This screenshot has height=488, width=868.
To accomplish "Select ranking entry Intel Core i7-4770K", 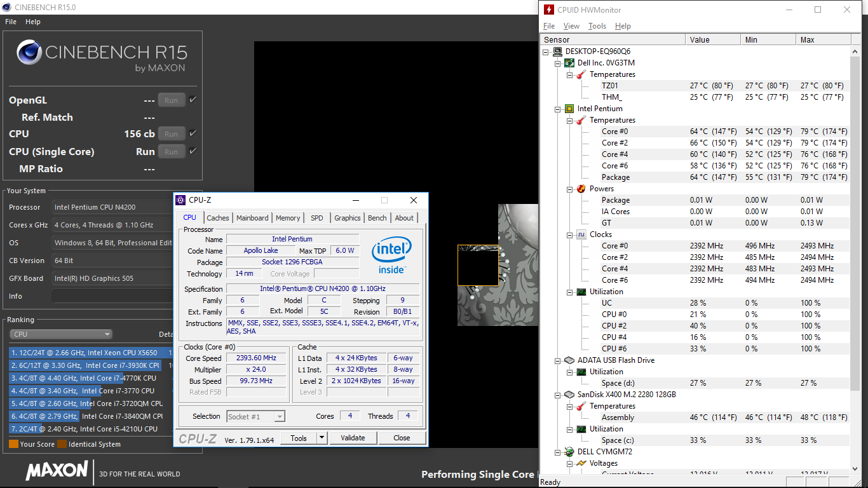I will (x=90, y=378).
